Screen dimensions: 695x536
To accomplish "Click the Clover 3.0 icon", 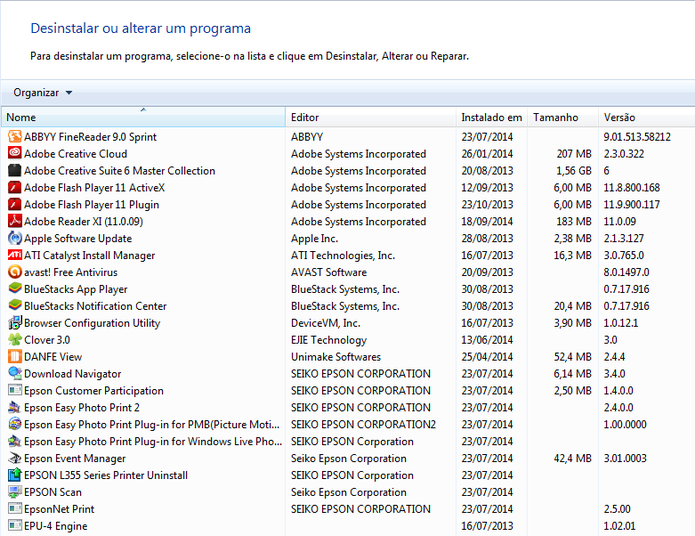I will pos(15,340).
